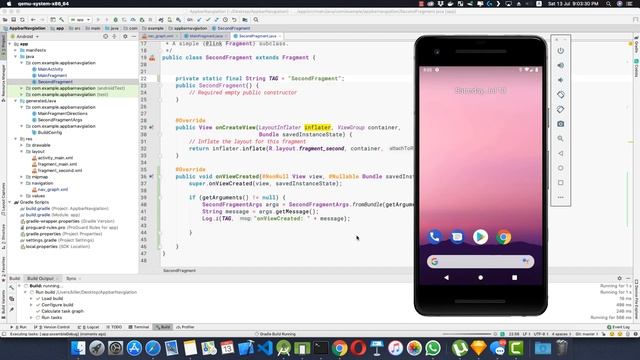This screenshot has width=640, height=360.
Task: Expand the mipmap folder
Action: [x=22, y=177]
